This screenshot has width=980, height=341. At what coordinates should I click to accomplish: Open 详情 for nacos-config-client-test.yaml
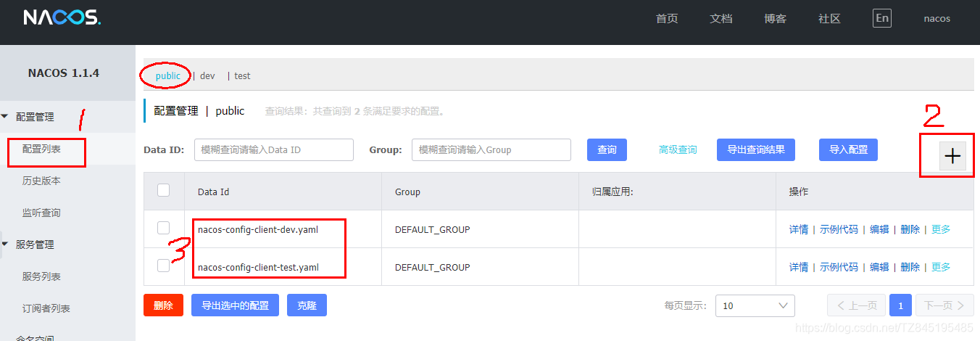(799, 267)
